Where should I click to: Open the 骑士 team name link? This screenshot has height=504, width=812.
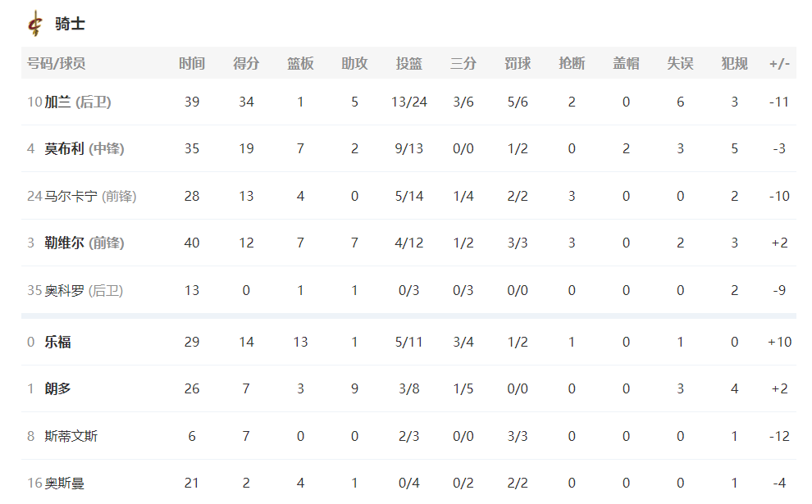[70, 24]
